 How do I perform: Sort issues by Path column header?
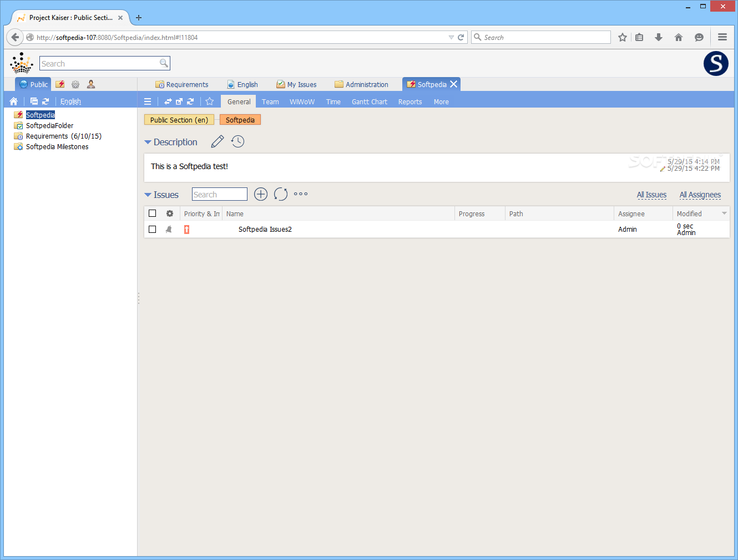click(559, 213)
